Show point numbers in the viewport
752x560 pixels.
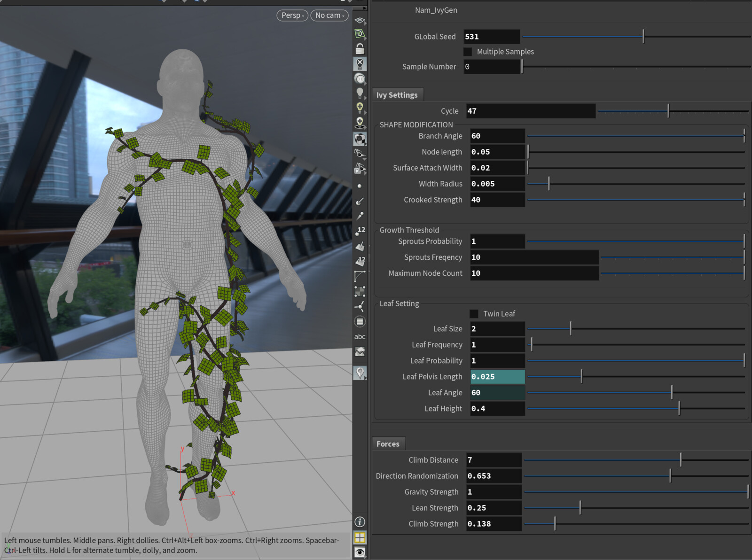(360, 230)
